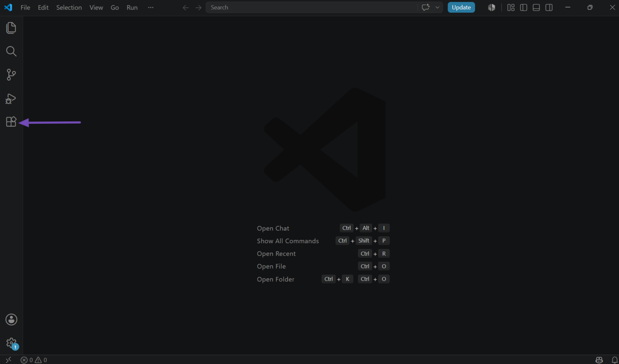The width and height of the screenshot is (619, 364).
Task: Expand the Chat dropdown chevron
Action: 437,8
